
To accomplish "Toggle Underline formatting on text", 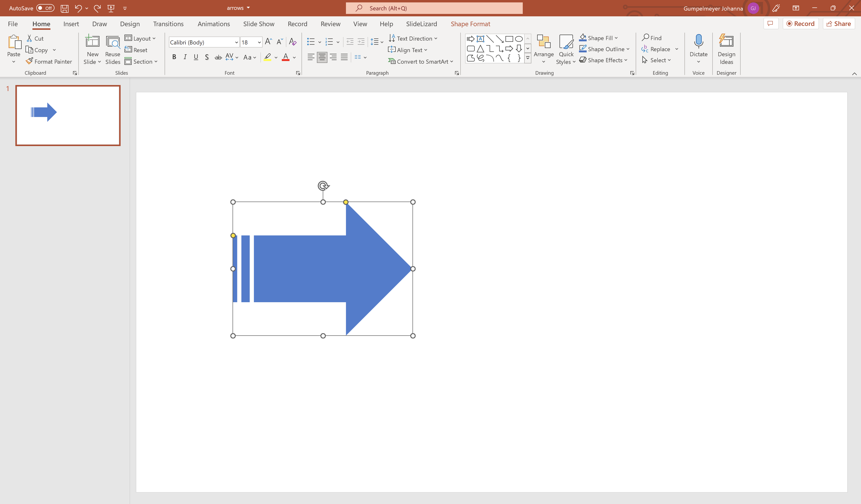I will [x=196, y=57].
